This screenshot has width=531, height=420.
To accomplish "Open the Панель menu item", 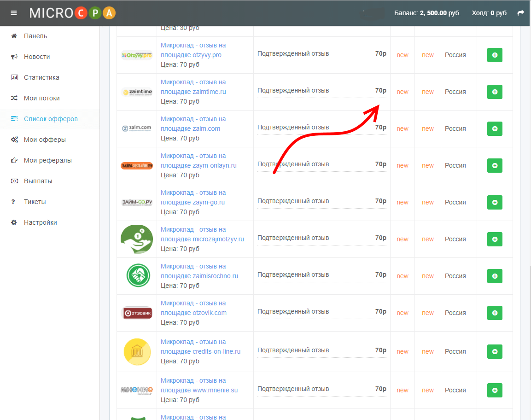I will [x=35, y=36].
